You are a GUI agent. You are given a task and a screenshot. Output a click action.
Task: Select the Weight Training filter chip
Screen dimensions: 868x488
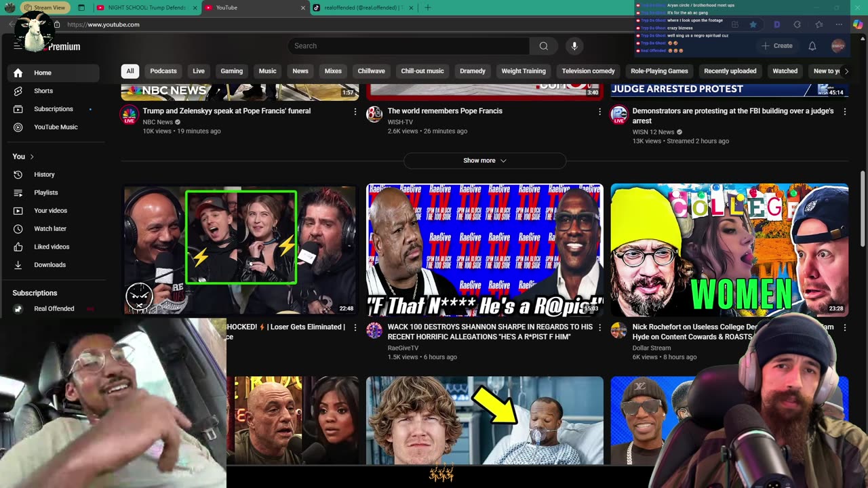(x=524, y=71)
